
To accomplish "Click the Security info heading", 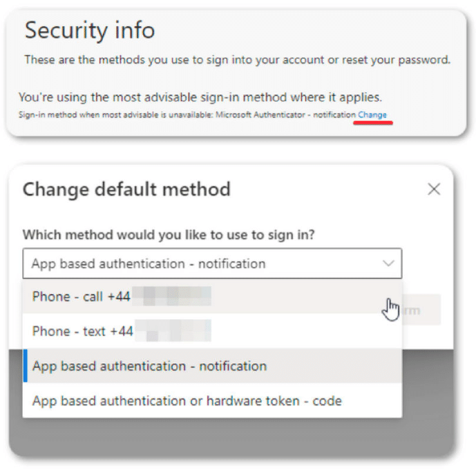I will pyautogui.click(x=90, y=30).
